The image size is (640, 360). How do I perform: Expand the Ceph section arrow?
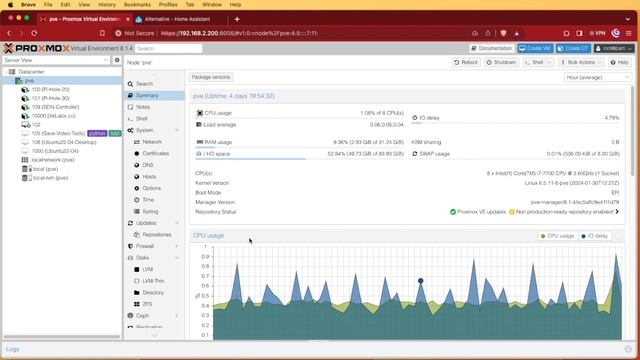177,316
